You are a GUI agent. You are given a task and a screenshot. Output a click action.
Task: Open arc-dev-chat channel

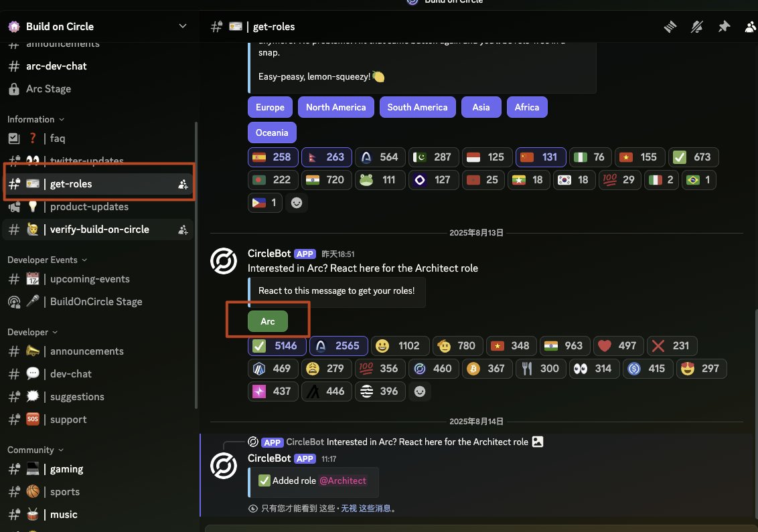[98, 66]
